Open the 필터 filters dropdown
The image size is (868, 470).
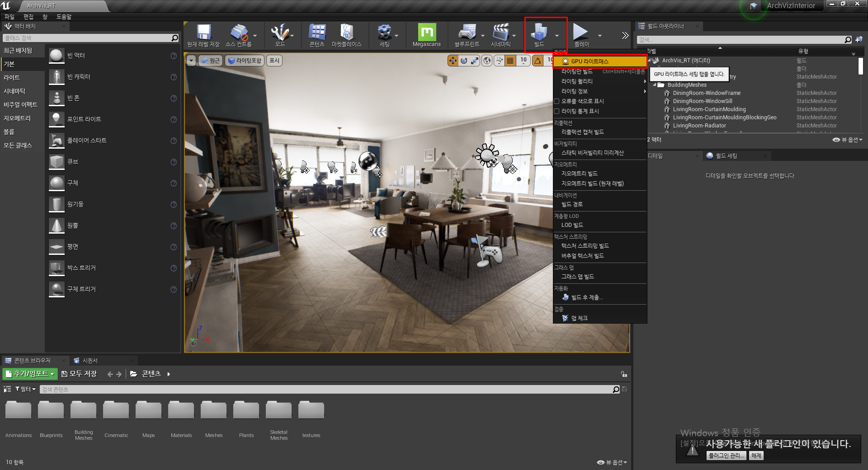pyautogui.click(x=25, y=389)
